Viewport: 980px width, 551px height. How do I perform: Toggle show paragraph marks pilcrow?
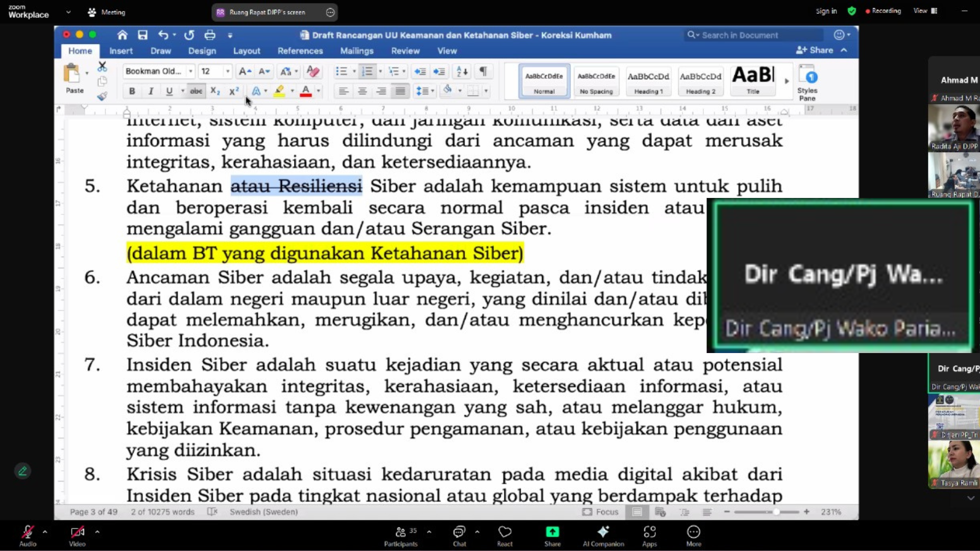pyautogui.click(x=483, y=71)
